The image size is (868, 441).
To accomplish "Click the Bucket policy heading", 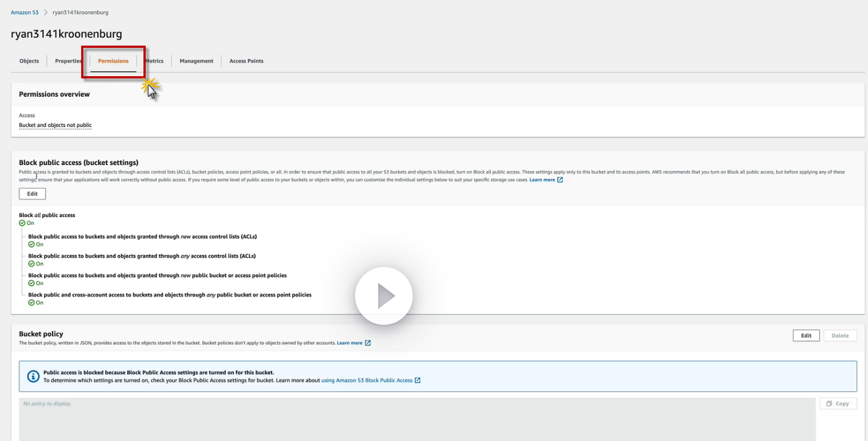I will coord(41,334).
